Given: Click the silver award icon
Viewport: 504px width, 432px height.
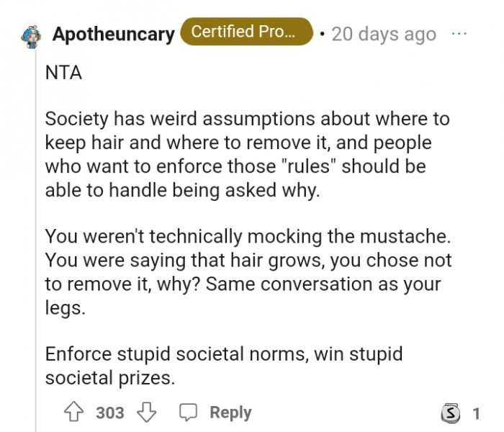Looking at the screenshot, I should tap(449, 413).
